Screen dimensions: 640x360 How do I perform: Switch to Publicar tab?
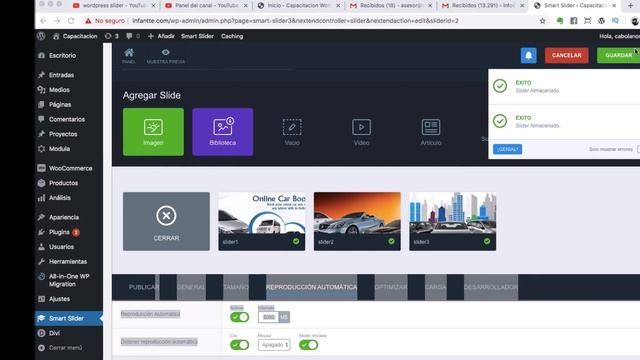tap(144, 287)
